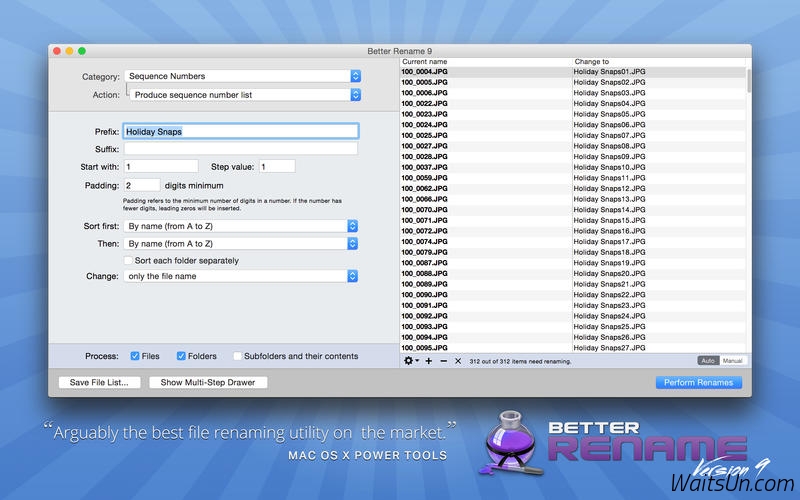Toggle the Files checkbox
The image size is (800, 500).
coord(135,356)
